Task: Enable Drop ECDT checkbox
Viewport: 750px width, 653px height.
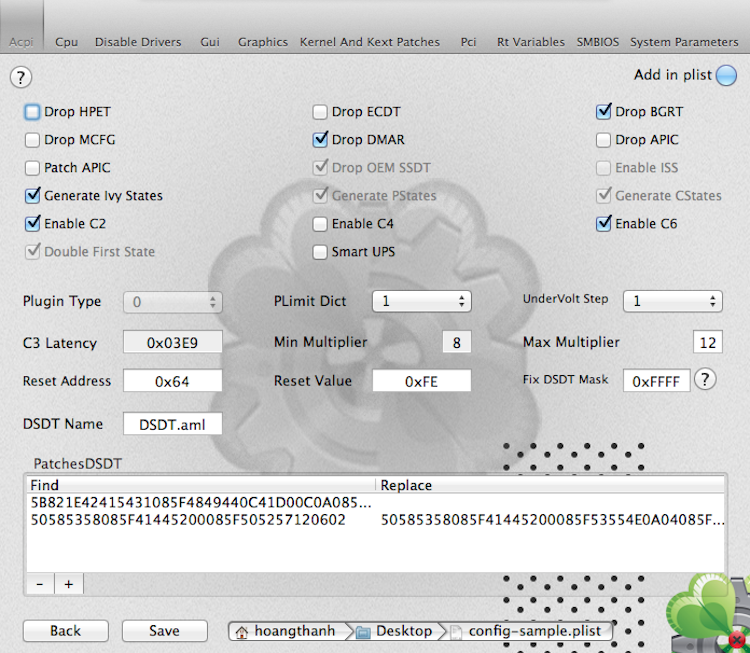Action: point(320,112)
